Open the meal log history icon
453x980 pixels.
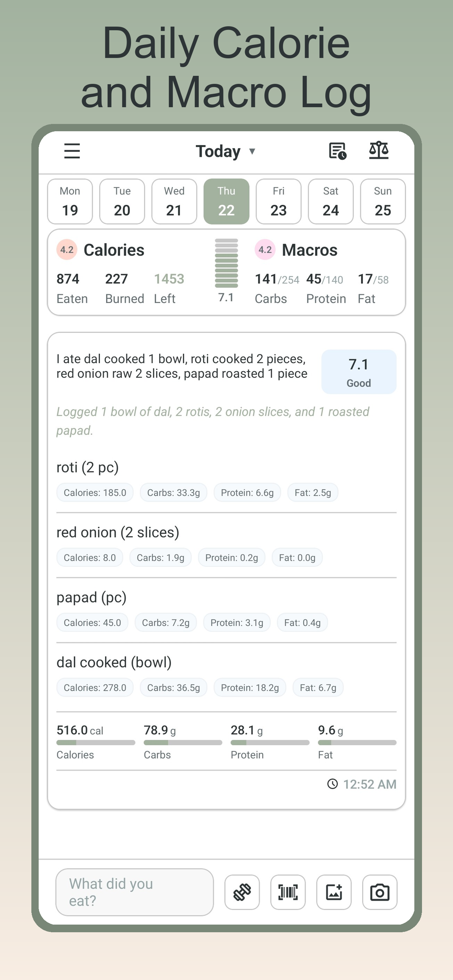tap(337, 150)
